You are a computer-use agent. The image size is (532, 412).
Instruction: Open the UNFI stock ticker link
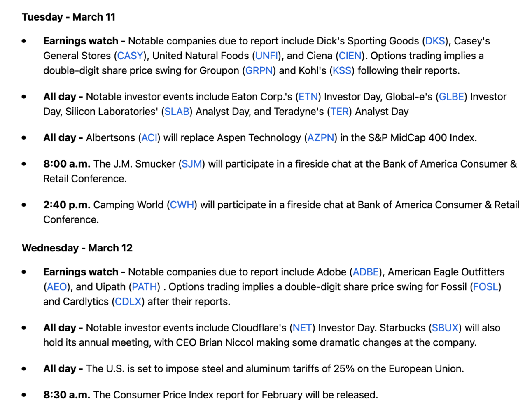coord(267,56)
